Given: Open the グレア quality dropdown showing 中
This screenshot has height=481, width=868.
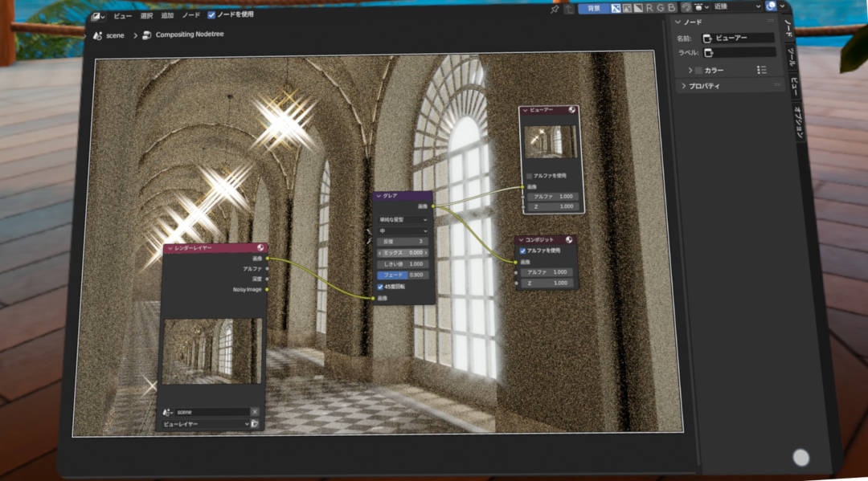Looking at the screenshot, I should point(403,230).
